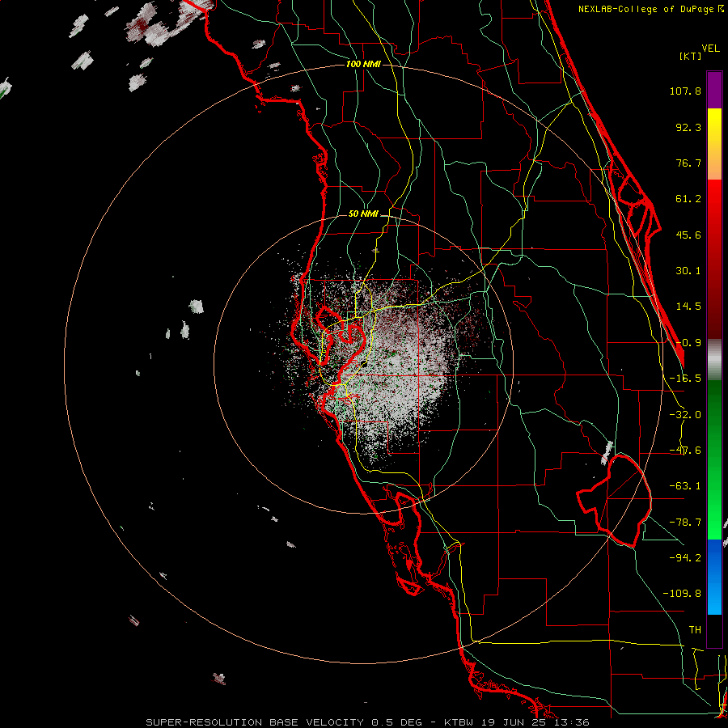Screen dimensions: 728x728
Task: Click the '100 NMI' range ring label
Action: pos(363,64)
